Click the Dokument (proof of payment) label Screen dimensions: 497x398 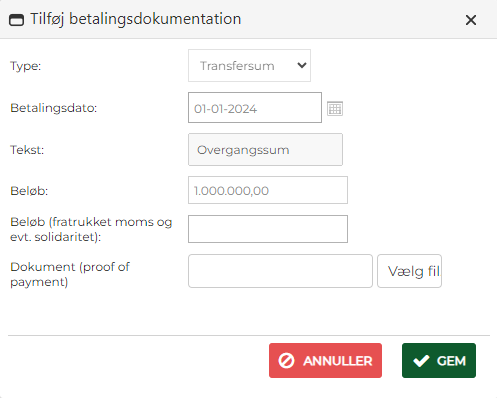pos(70,274)
